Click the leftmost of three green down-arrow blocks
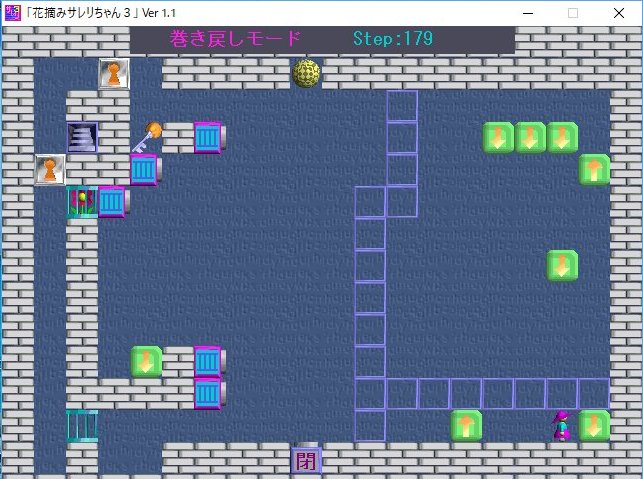The height and width of the screenshot is (479, 643). click(x=498, y=137)
